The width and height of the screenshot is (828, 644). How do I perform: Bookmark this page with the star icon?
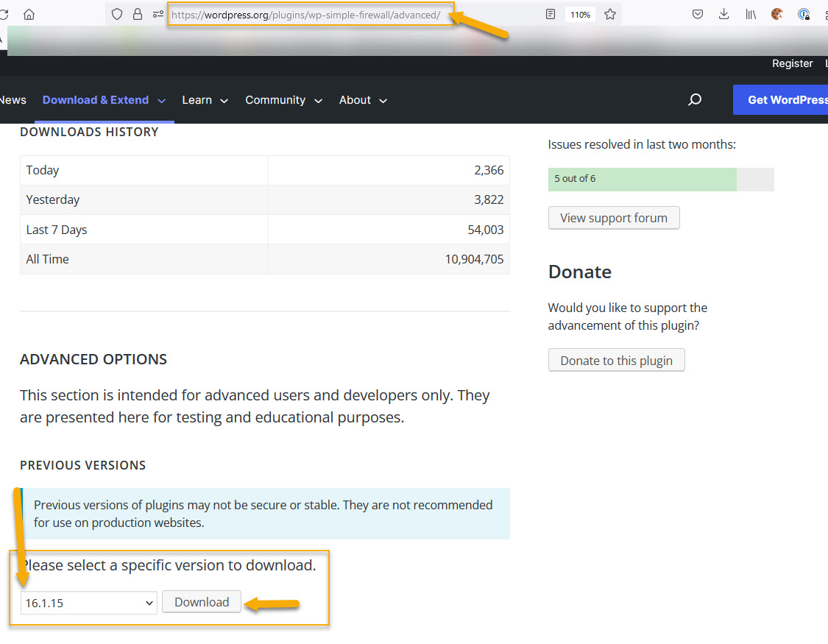[610, 14]
